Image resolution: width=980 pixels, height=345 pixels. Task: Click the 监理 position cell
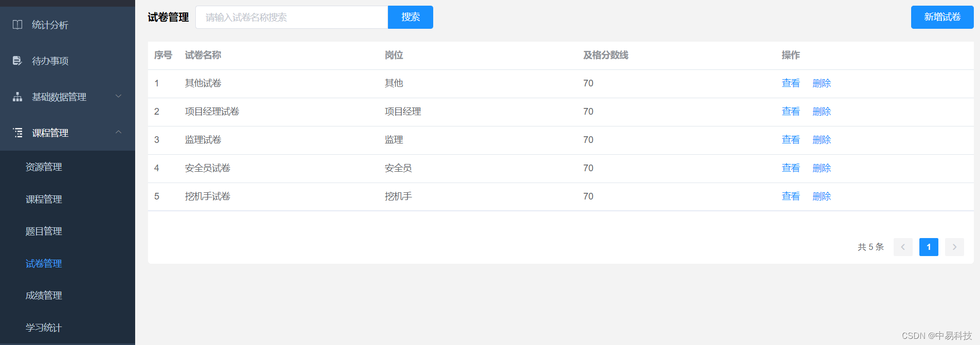pos(394,140)
